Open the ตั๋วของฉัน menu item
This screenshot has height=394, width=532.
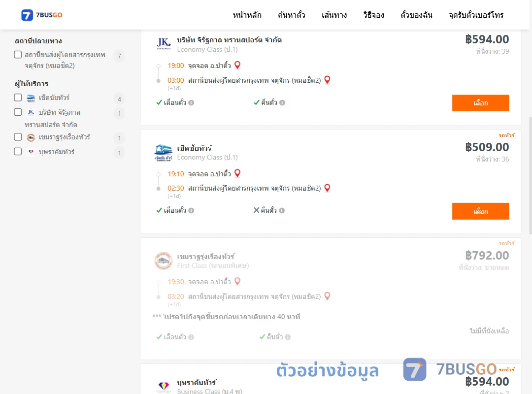(416, 15)
